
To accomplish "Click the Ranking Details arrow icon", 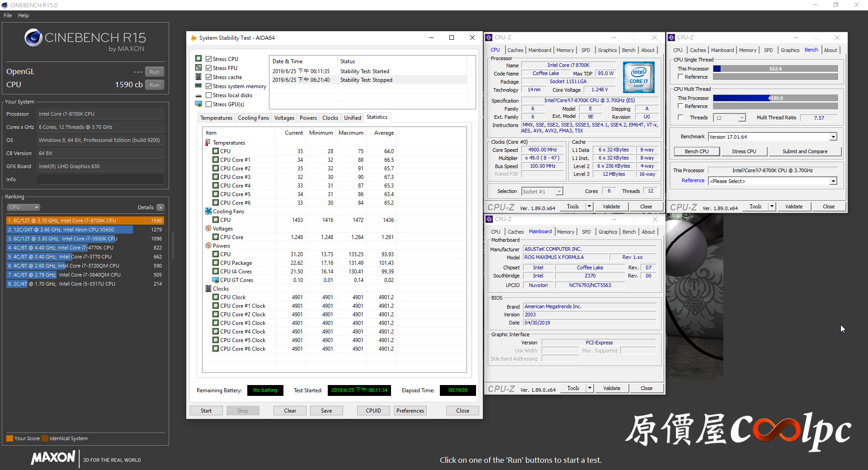I will click(160, 207).
